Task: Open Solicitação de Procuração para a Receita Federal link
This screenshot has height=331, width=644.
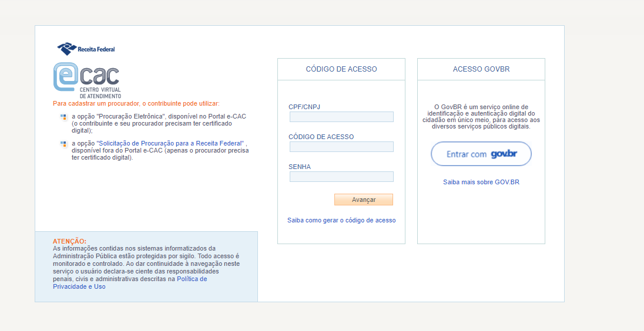Action: (x=170, y=144)
